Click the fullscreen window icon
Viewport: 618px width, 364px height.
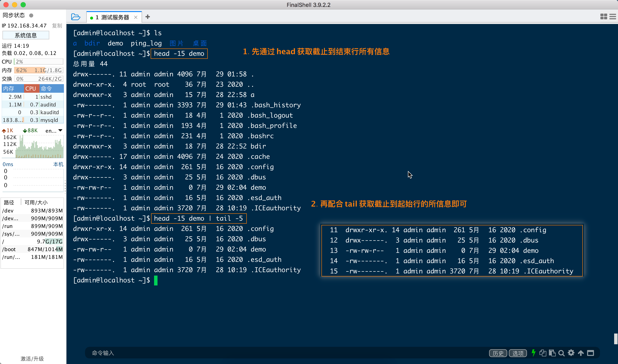[x=591, y=353]
